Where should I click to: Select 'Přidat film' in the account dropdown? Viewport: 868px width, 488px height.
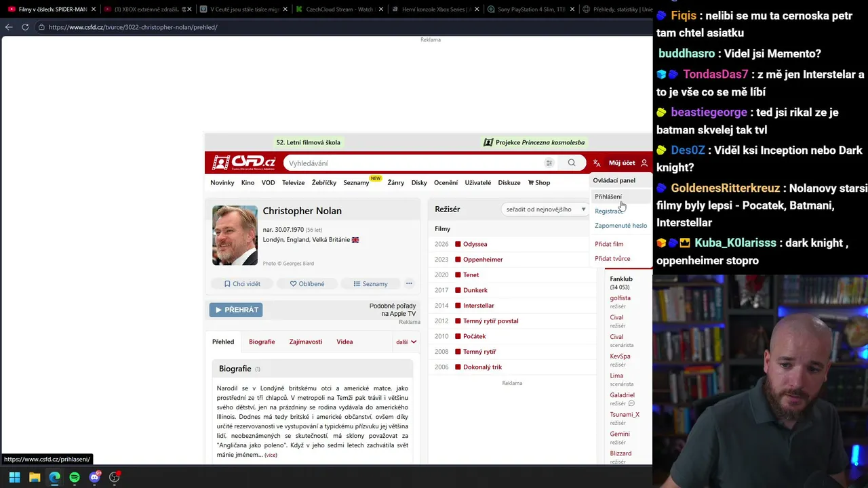pyautogui.click(x=609, y=244)
